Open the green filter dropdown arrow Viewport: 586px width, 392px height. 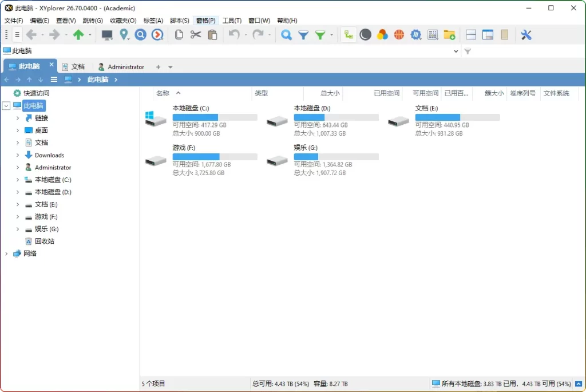(x=331, y=35)
